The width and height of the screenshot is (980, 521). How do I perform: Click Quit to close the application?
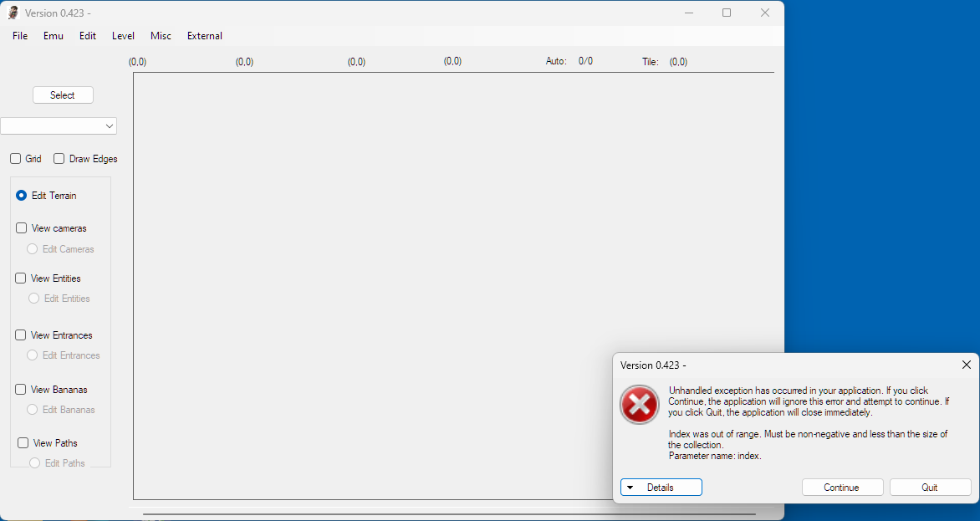click(x=930, y=488)
